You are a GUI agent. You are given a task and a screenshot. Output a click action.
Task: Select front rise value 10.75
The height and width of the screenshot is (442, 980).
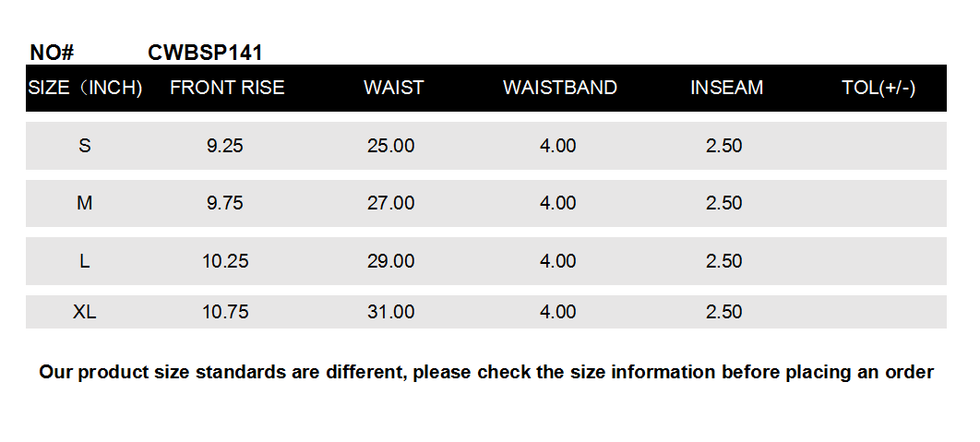coord(225,312)
